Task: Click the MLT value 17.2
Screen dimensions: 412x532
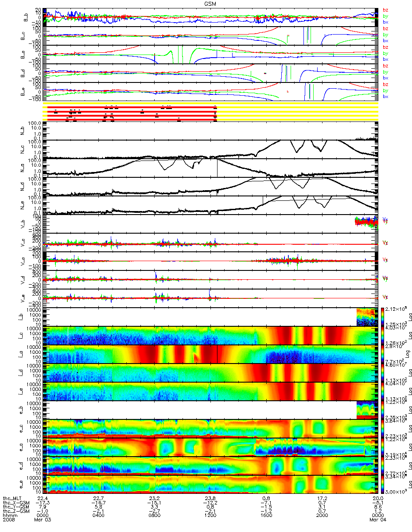Action: tap(322, 498)
